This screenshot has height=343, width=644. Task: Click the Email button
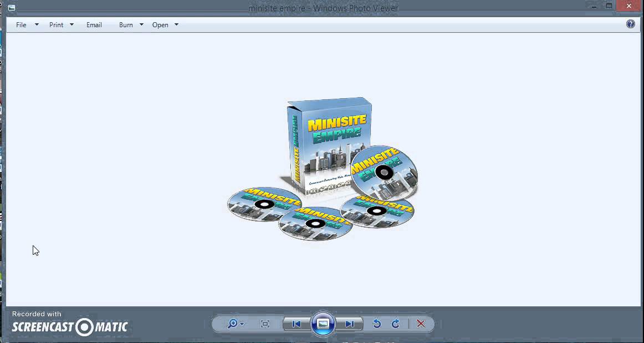(94, 25)
